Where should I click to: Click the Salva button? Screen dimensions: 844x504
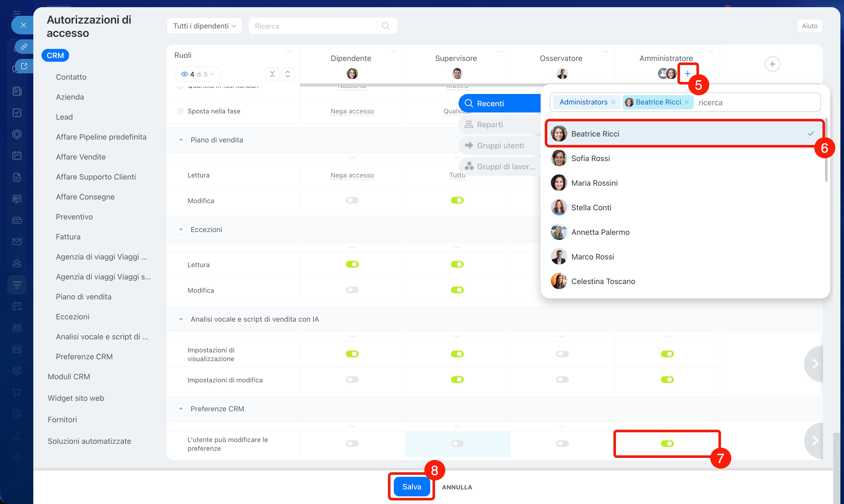click(x=411, y=487)
